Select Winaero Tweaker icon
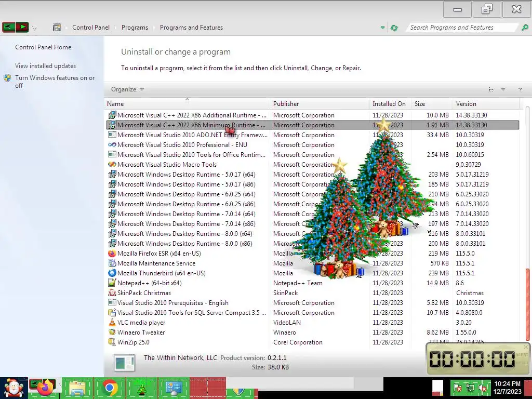The height and width of the screenshot is (399, 532). coord(112,332)
